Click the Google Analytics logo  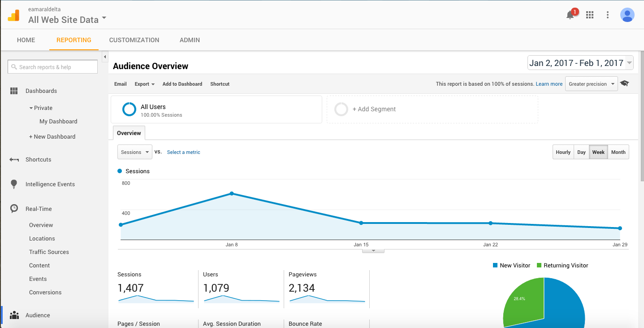(x=13, y=15)
